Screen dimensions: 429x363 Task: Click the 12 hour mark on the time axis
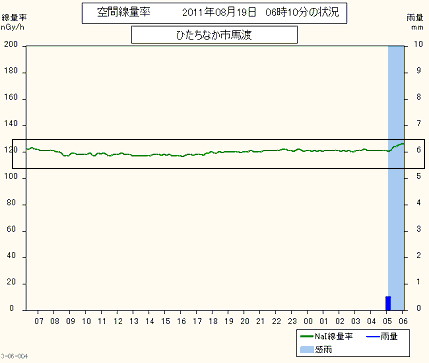[118, 321]
